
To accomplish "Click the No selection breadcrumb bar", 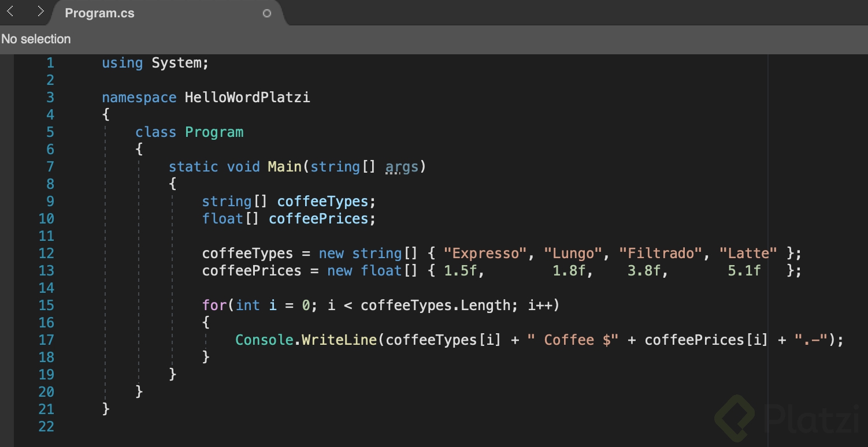I will click(36, 39).
